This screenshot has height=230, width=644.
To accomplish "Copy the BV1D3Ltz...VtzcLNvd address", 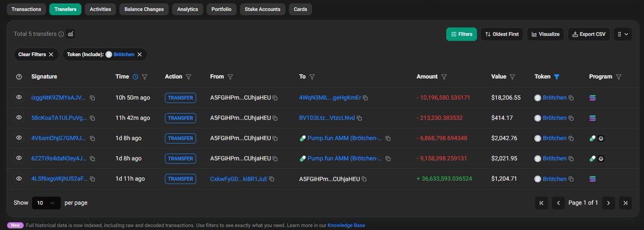I will pyautogui.click(x=359, y=118).
